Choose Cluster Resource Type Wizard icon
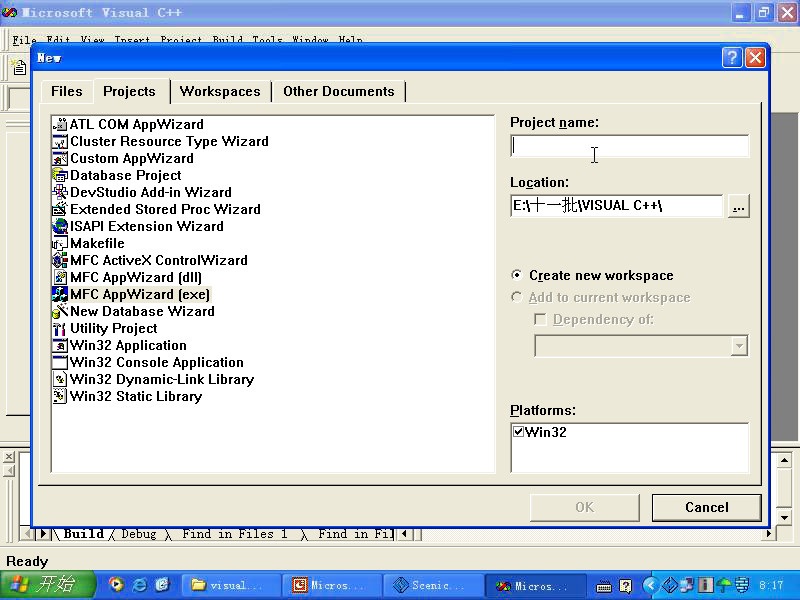Screen dimensions: 800x600 coord(60,141)
